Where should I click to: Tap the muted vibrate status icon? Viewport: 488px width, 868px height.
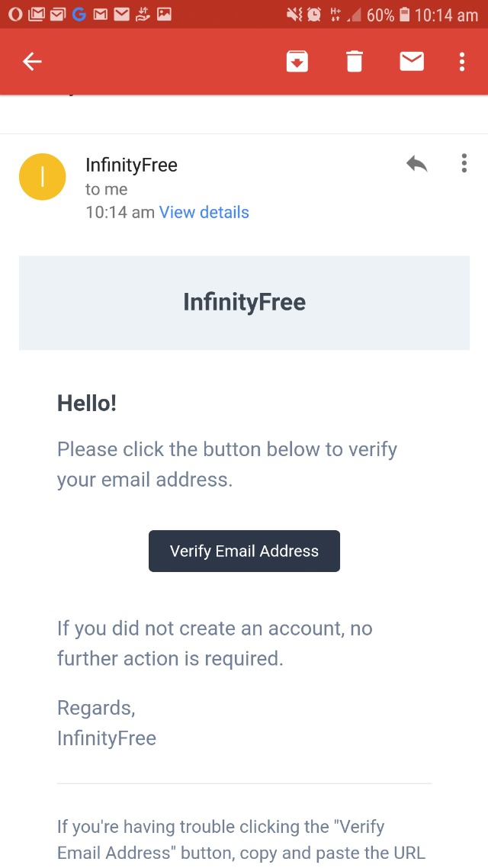[294, 14]
